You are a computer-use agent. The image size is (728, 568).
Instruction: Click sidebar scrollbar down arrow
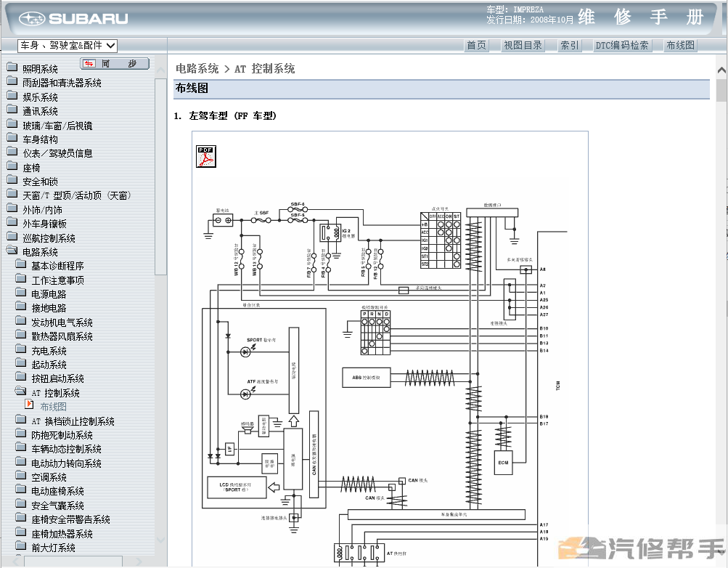160,540
